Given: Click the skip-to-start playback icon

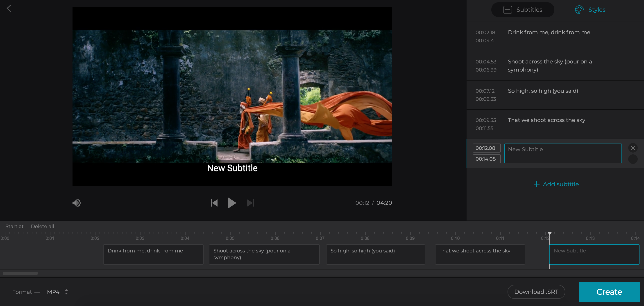Looking at the screenshot, I should pos(213,202).
